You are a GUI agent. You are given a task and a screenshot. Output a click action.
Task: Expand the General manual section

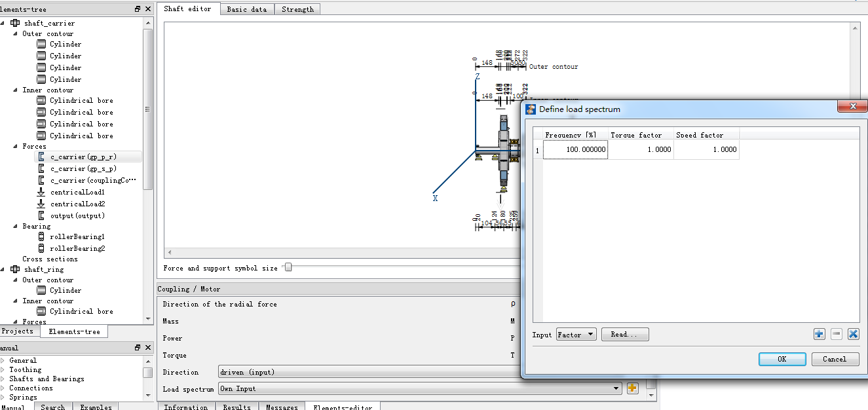(x=3, y=360)
